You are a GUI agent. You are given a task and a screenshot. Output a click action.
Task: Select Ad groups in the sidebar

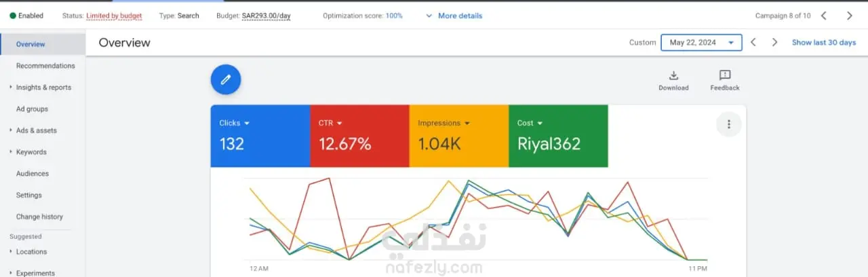[32, 109]
